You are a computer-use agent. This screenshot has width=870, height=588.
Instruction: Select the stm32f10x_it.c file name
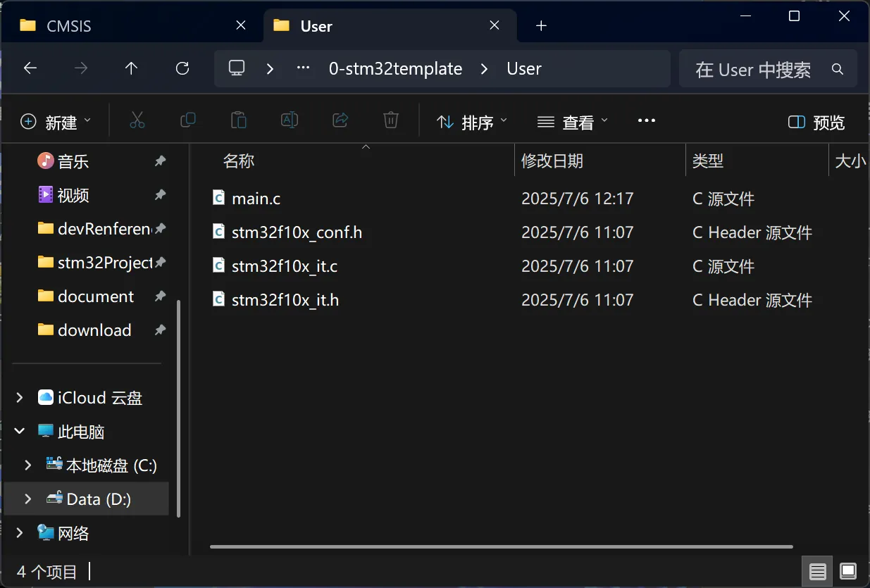(285, 266)
